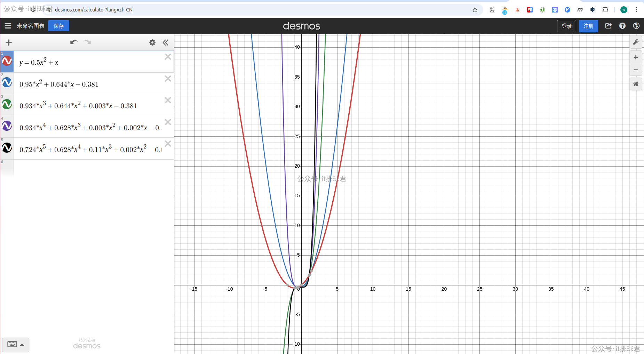Zoom out of the graph

pyautogui.click(x=636, y=70)
